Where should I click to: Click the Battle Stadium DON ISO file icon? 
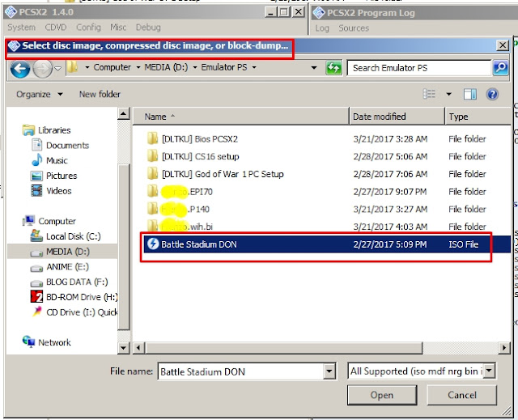coord(153,244)
